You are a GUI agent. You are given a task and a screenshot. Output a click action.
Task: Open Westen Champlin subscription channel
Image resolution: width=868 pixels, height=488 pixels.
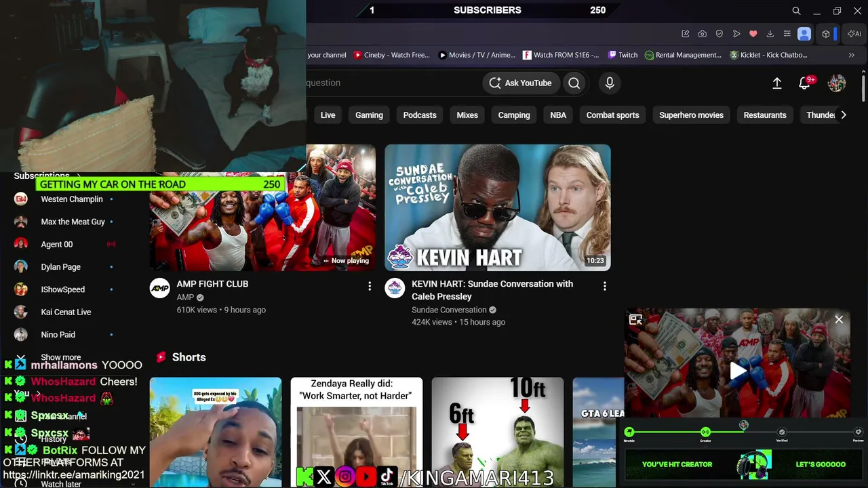pyautogui.click(x=72, y=199)
